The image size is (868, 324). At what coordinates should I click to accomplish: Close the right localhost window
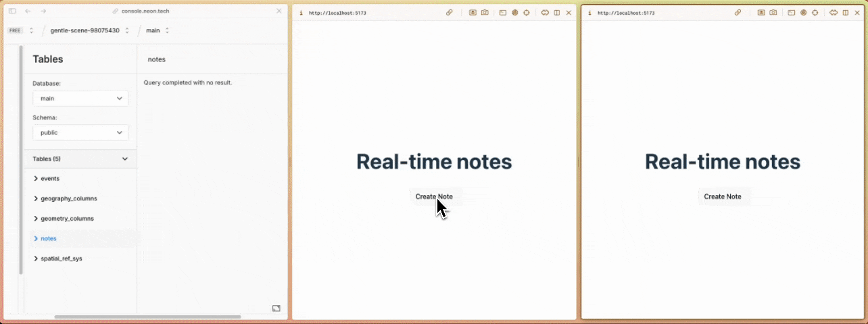point(857,13)
